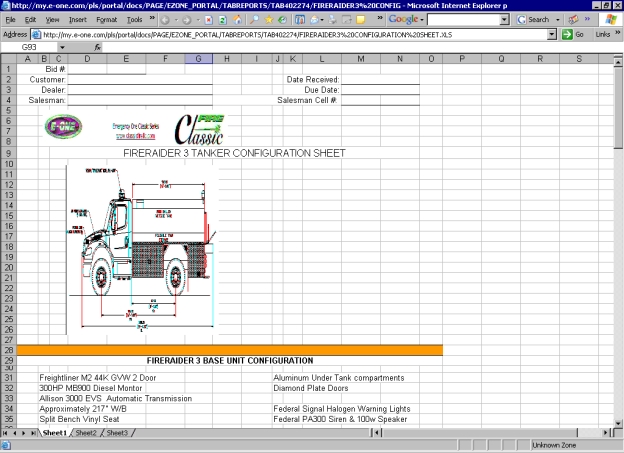
Task: Expand menu bar overflow chevron
Action: click(x=152, y=18)
